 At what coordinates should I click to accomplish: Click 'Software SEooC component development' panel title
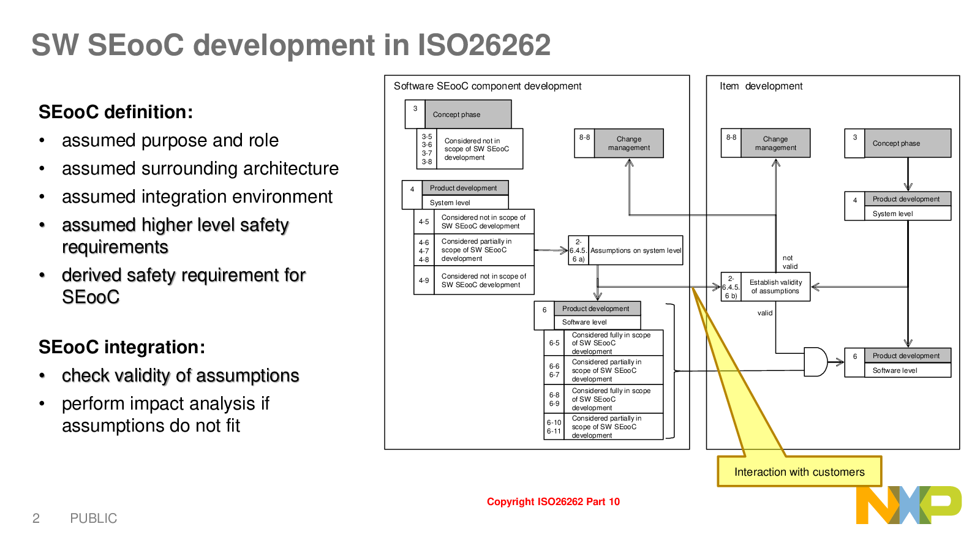click(488, 86)
